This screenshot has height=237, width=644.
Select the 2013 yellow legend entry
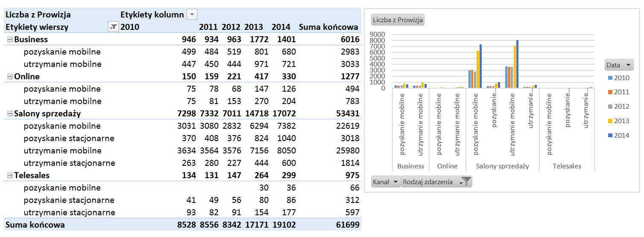pos(618,121)
